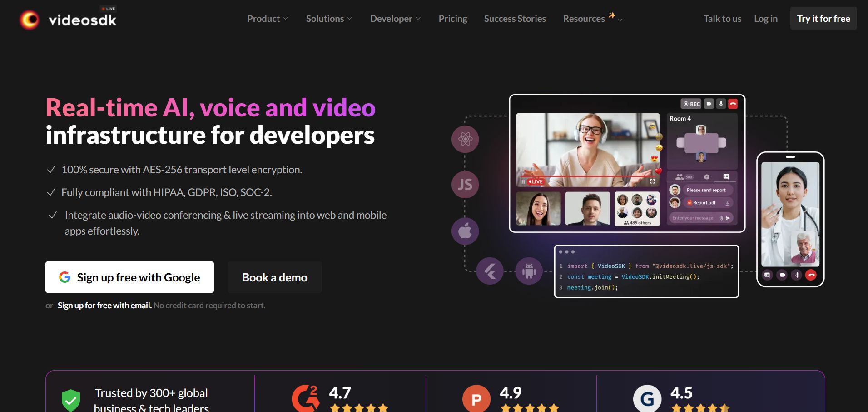
Task: Click the G2 logo beside the 4.7 rating
Action: point(305,398)
